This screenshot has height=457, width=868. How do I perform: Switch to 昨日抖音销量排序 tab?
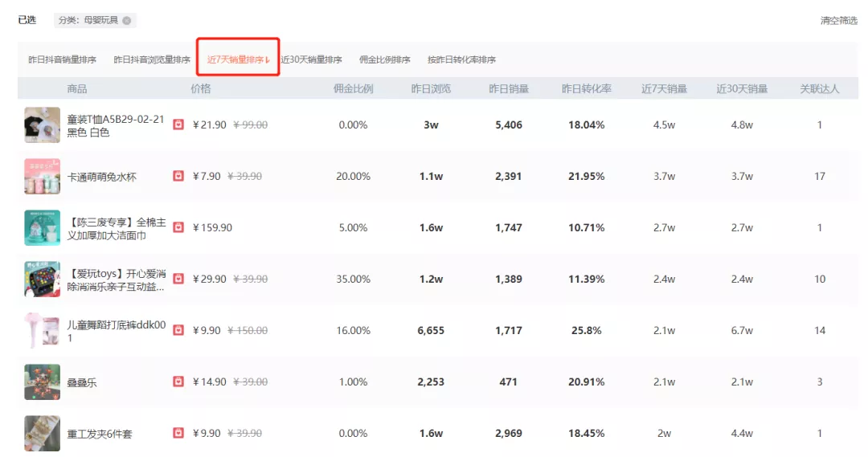pos(62,59)
